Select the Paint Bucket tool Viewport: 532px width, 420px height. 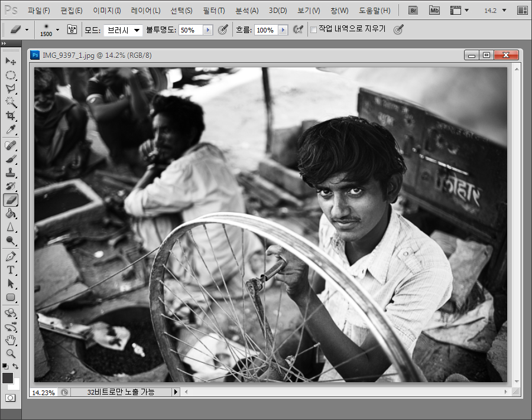coord(11,213)
